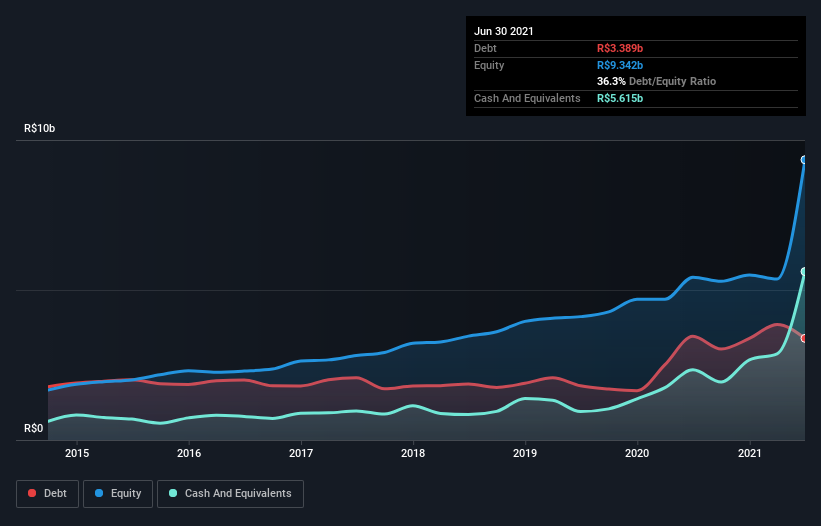Screen dimensions: 821x526
Task: Click Cash And Equivalents label in tooltip
Action: [x=527, y=98]
